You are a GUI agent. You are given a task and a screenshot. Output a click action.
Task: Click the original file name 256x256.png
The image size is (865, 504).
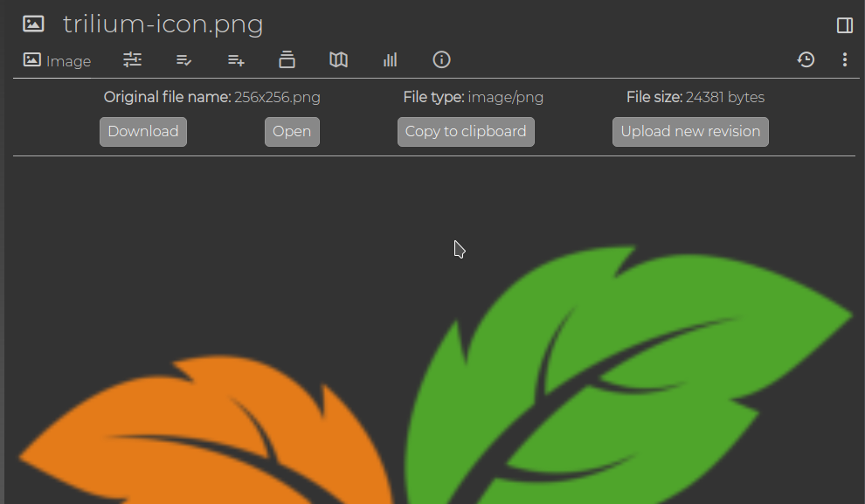point(277,98)
